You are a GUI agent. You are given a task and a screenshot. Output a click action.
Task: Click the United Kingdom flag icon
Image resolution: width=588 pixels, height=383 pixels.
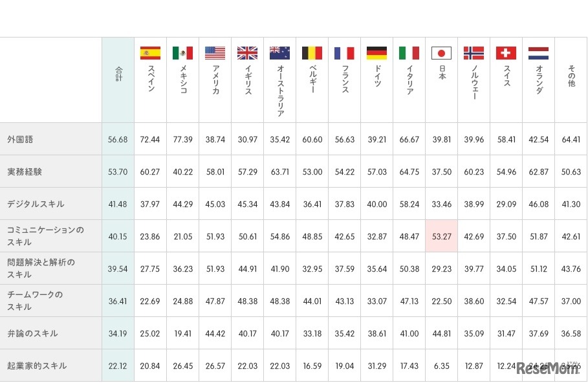[247, 53]
